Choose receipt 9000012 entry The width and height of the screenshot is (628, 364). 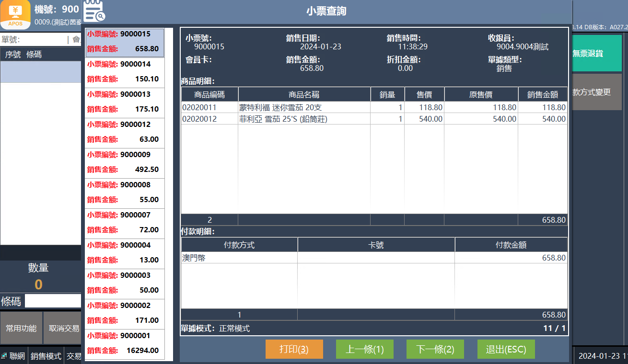coord(125,132)
